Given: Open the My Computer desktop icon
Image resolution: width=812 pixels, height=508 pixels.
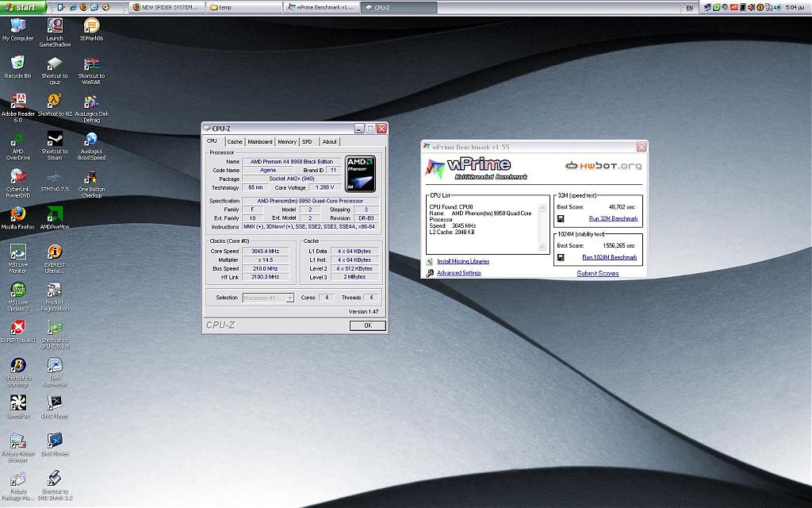Looking at the screenshot, I should click(x=17, y=29).
